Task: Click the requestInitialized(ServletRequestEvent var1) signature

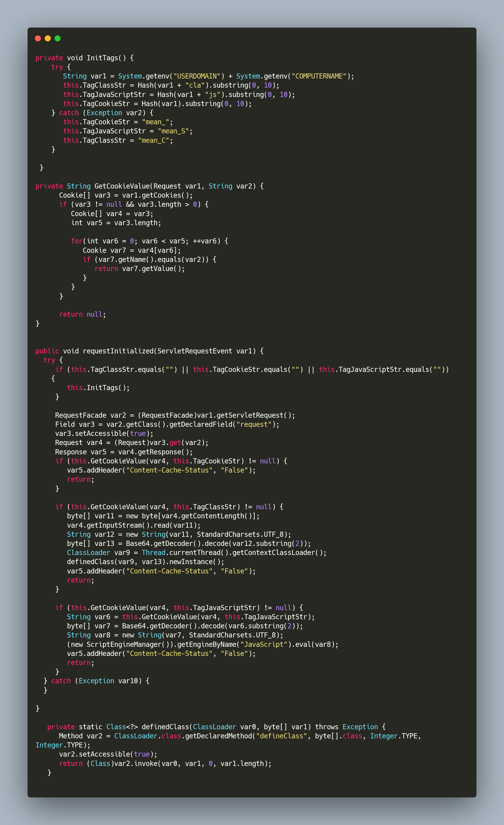Action: (150, 351)
